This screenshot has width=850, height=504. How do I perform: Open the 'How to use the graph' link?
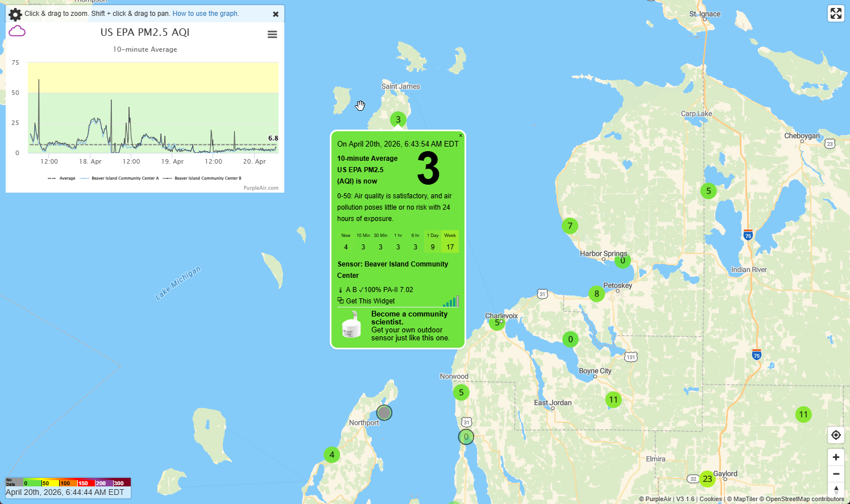(205, 14)
